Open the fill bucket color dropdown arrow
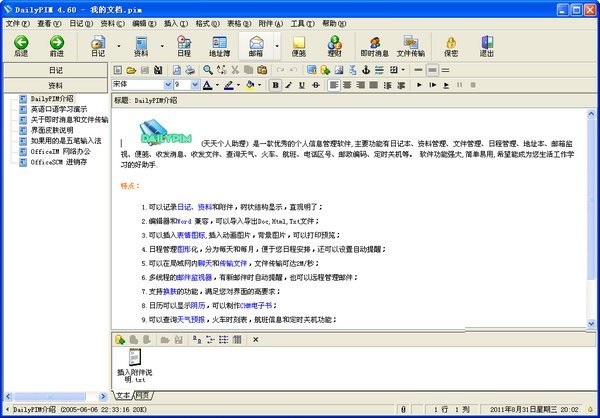The image size is (600, 418). [259, 85]
